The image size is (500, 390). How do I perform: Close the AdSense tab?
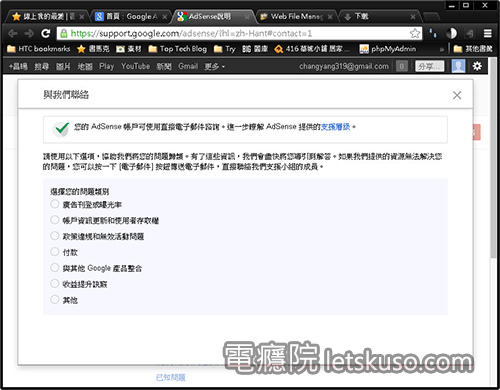247,17
